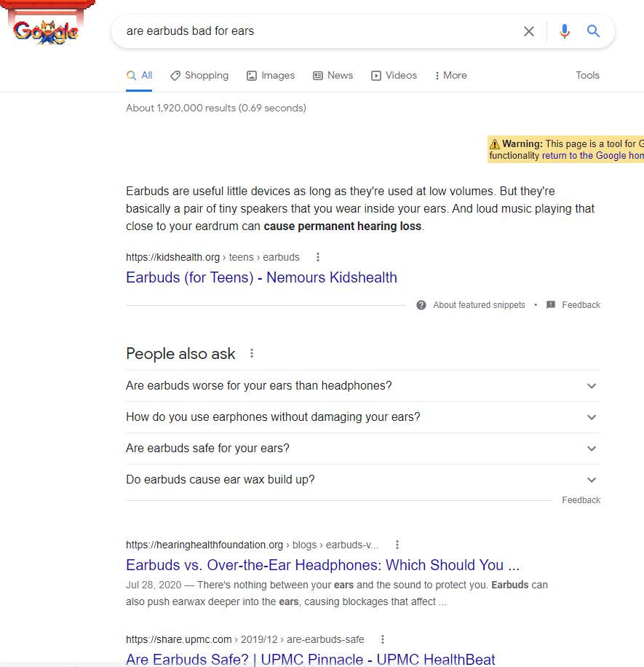The width and height of the screenshot is (644, 667).
Task: Expand 'Are earbuds worse for your ears than headphones?'
Action: [363, 386]
